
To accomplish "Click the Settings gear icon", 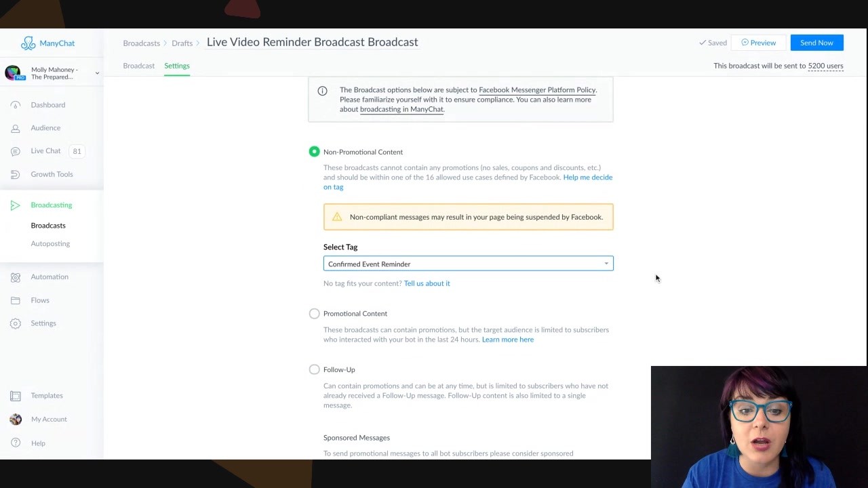I will 15,323.
